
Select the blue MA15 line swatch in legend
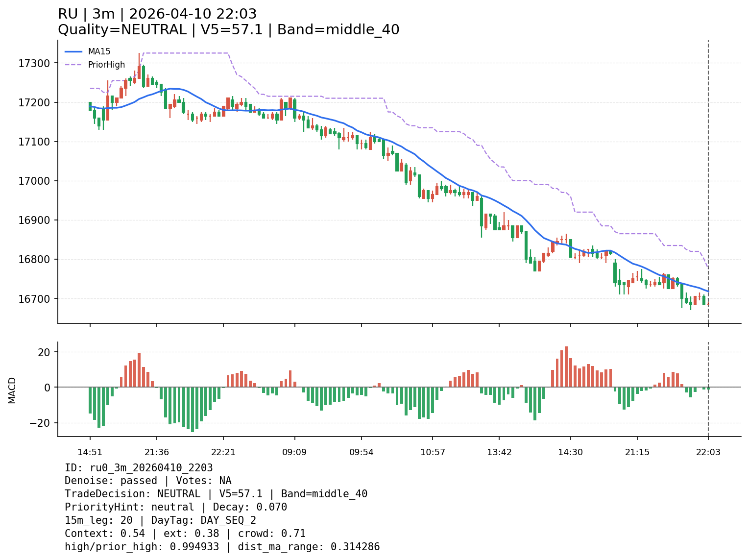[73, 51]
